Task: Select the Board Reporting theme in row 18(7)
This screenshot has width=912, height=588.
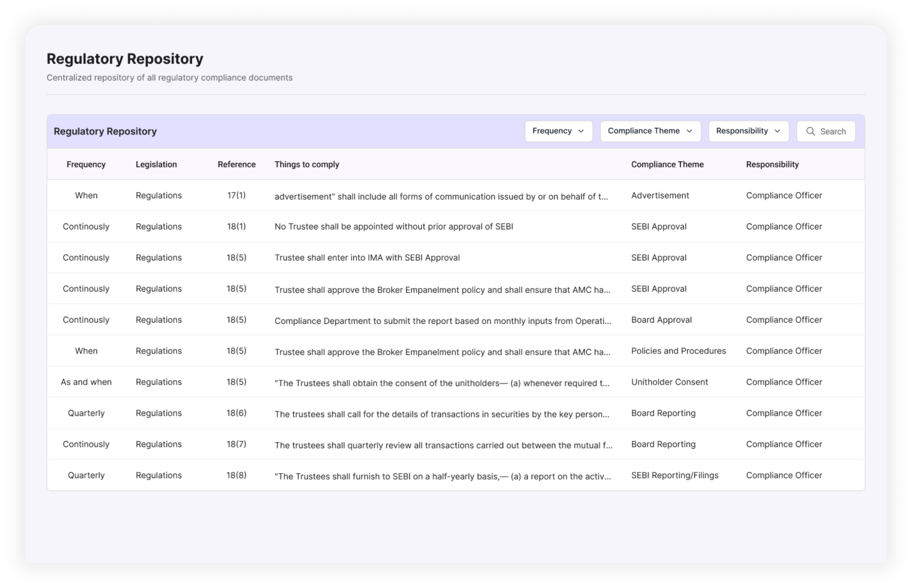Action: pos(663,444)
